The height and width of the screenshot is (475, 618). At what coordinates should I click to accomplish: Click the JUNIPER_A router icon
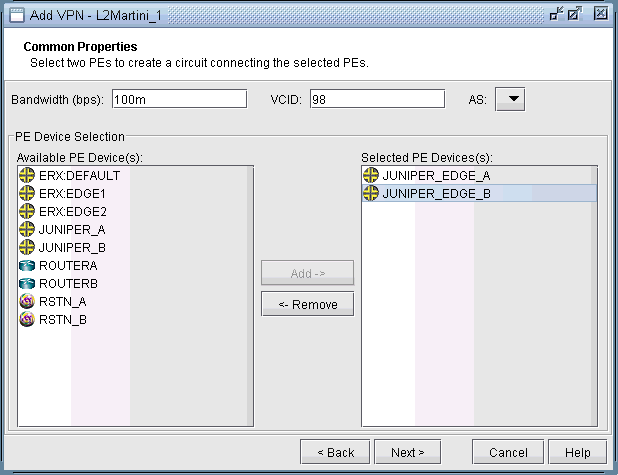[28, 229]
